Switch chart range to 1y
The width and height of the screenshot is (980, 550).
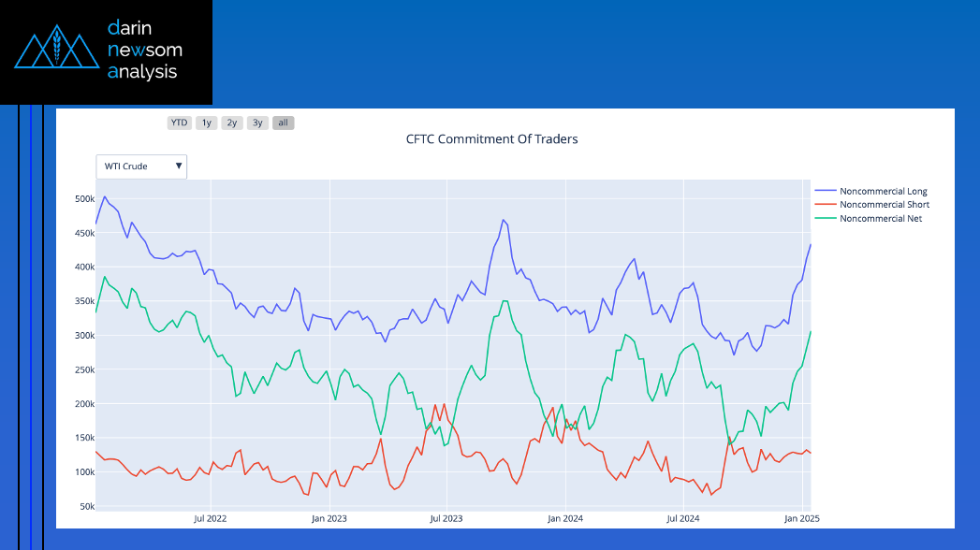click(207, 123)
